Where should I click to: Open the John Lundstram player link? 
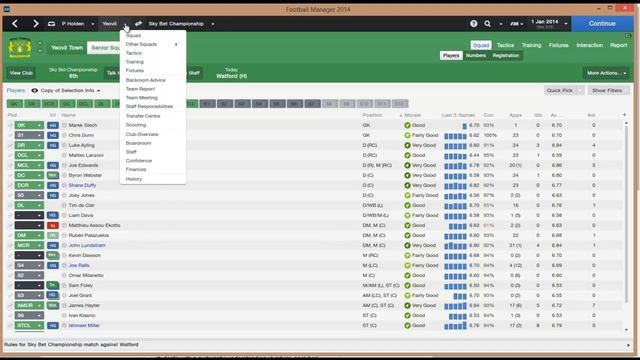[87, 245]
